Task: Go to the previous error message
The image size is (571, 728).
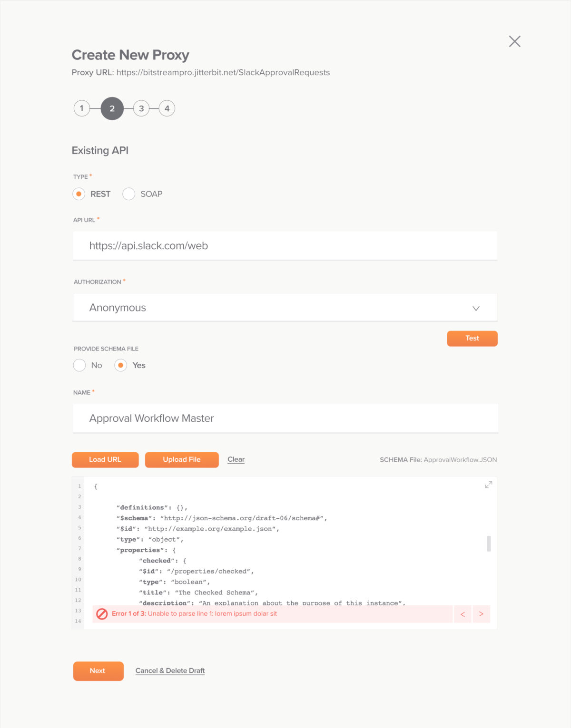Action: [463, 614]
